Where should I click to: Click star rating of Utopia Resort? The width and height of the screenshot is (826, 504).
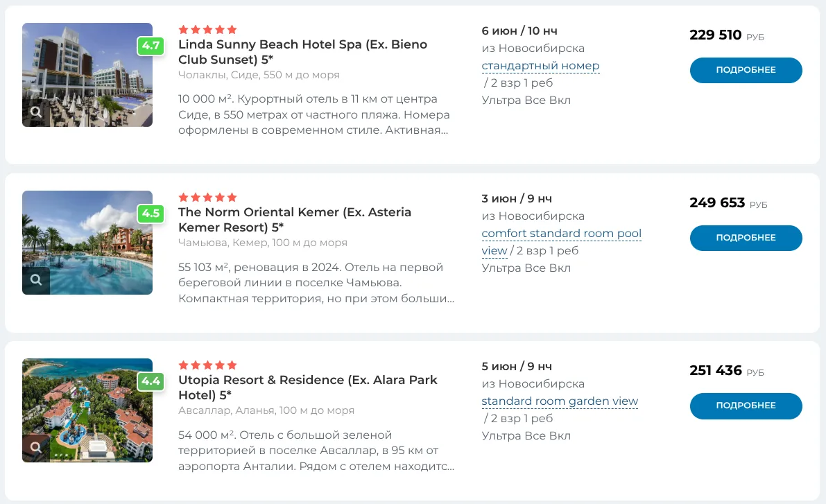[x=207, y=365]
